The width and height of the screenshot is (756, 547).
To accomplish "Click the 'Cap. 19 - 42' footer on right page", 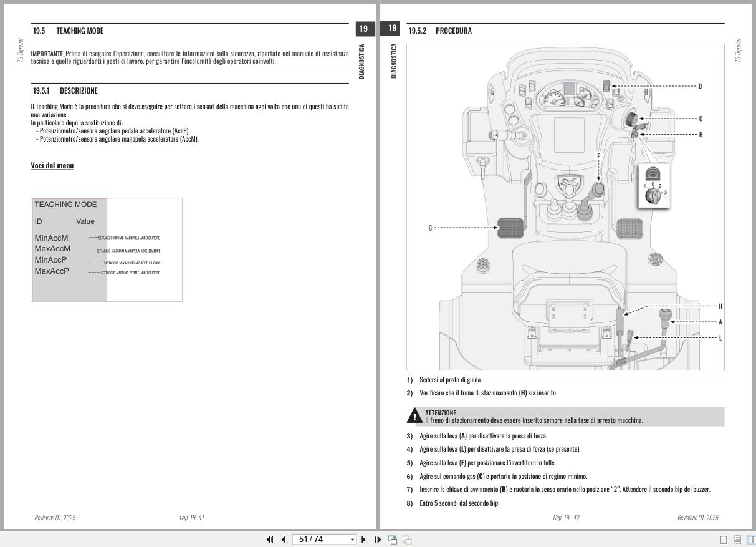I will pyautogui.click(x=567, y=518).
